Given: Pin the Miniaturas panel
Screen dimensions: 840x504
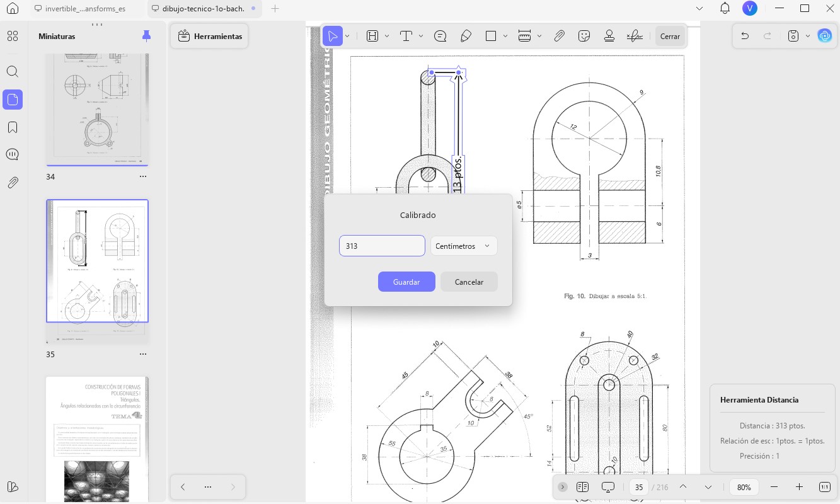Looking at the screenshot, I should click(147, 36).
